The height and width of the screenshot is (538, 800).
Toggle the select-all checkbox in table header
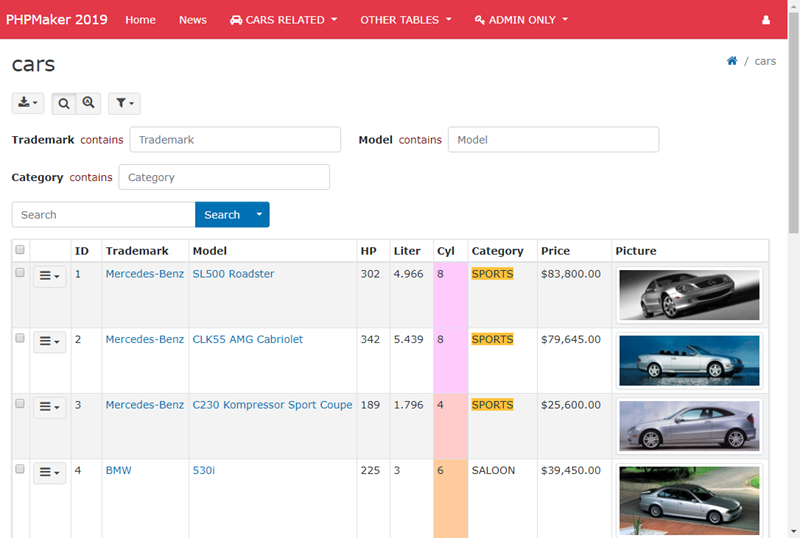[x=20, y=250]
